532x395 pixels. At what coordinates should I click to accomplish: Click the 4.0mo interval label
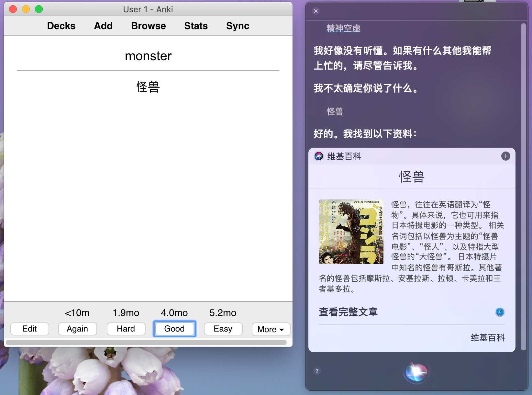tap(174, 313)
